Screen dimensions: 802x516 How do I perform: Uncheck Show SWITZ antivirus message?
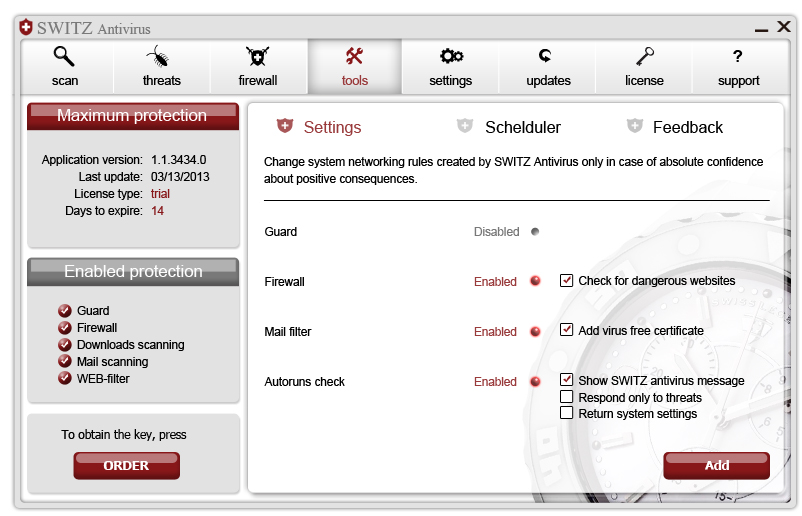coord(567,380)
